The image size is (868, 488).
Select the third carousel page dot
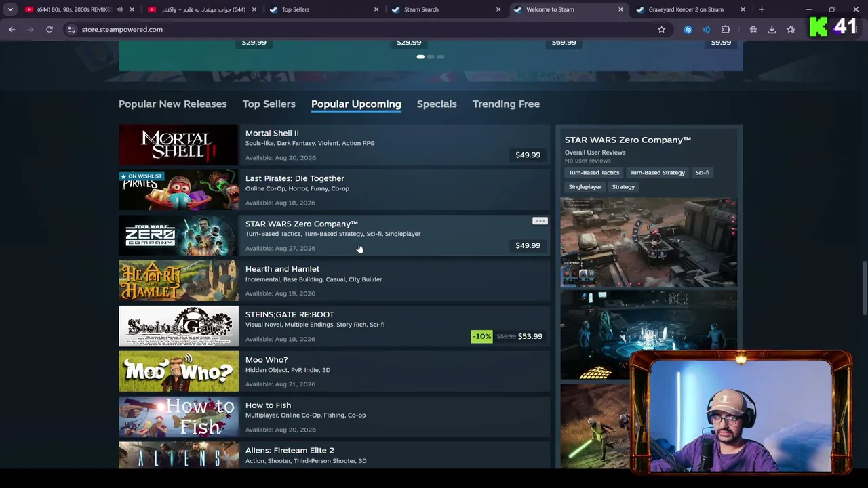pos(440,57)
